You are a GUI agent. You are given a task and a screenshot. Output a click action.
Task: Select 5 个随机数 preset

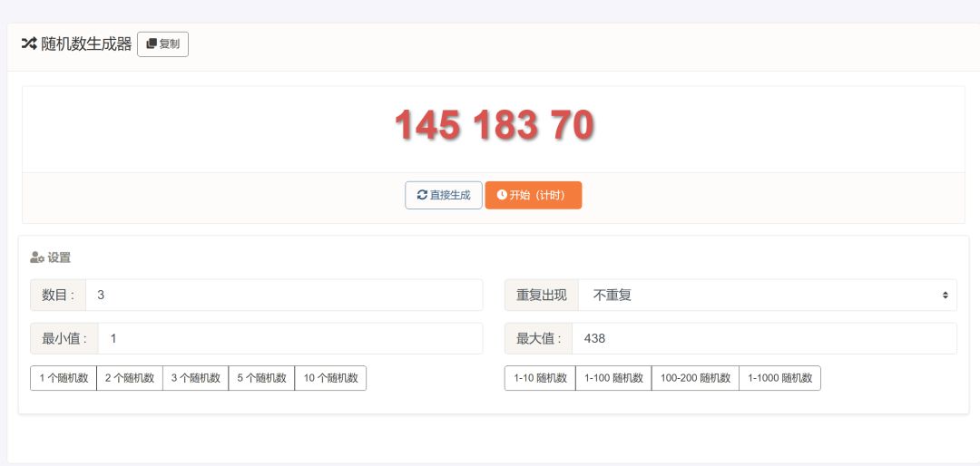(261, 378)
